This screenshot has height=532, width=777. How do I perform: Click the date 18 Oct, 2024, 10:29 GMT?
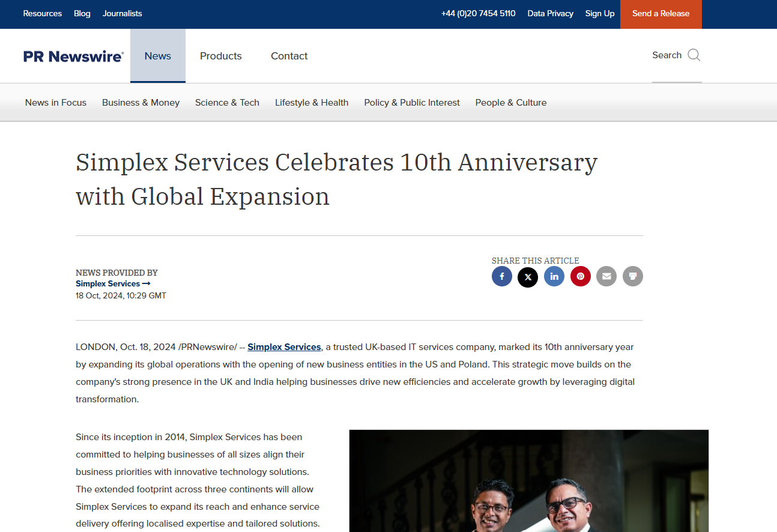(121, 295)
